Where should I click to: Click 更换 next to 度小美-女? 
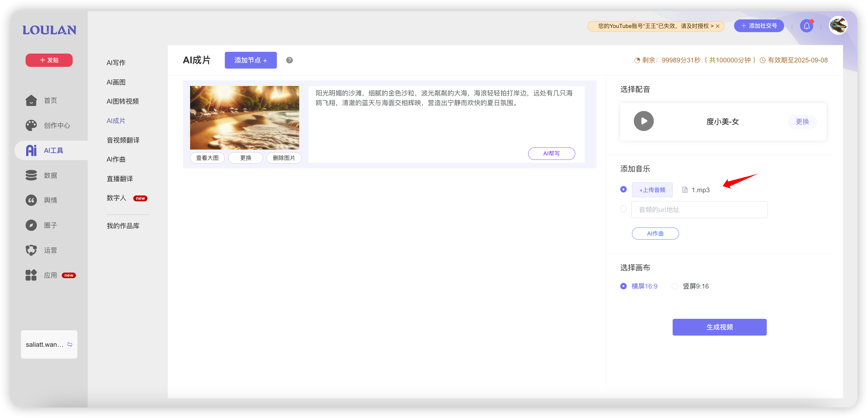[802, 122]
